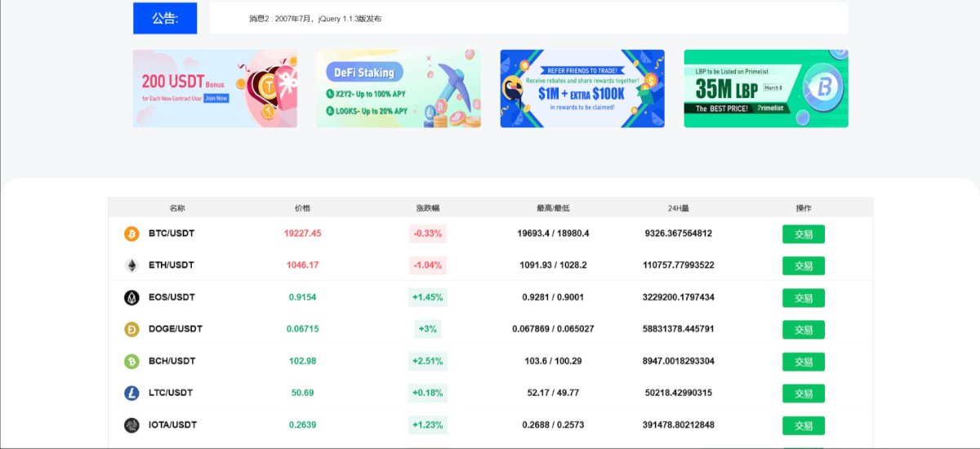
Task: Click the -1.04% change badge
Action: pos(428,265)
